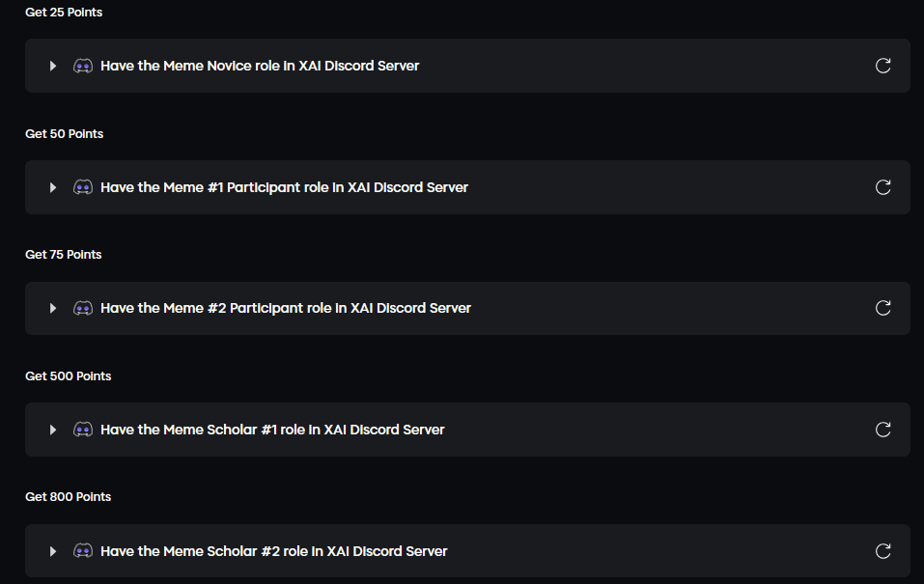Select 'Have the Meme #2 Participant role' text
The height and width of the screenshot is (584, 924).
(x=286, y=308)
